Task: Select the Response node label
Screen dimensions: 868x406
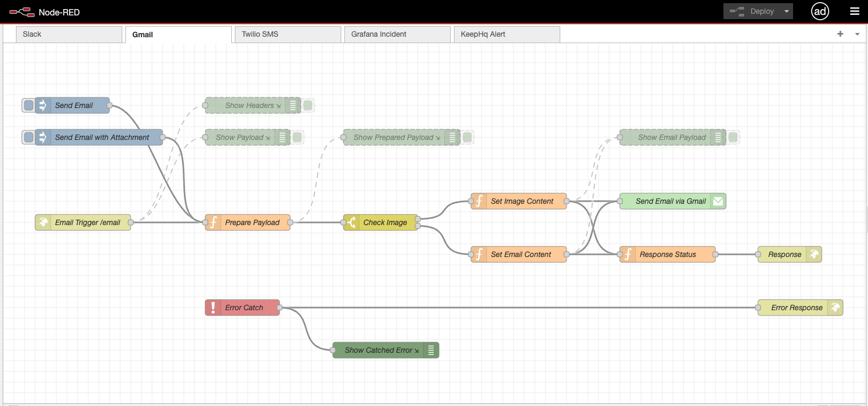Action: pyautogui.click(x=785, y=254)
